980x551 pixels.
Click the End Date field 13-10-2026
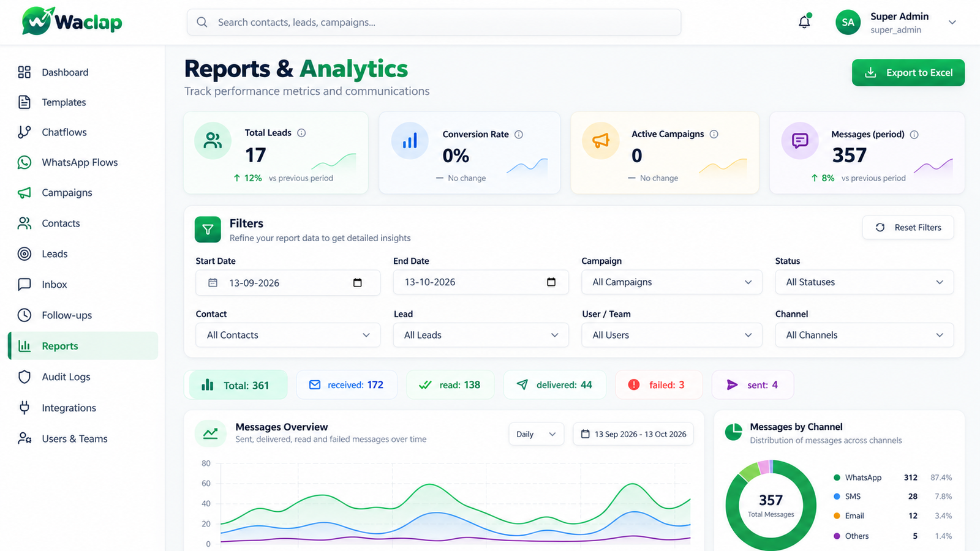481,282
